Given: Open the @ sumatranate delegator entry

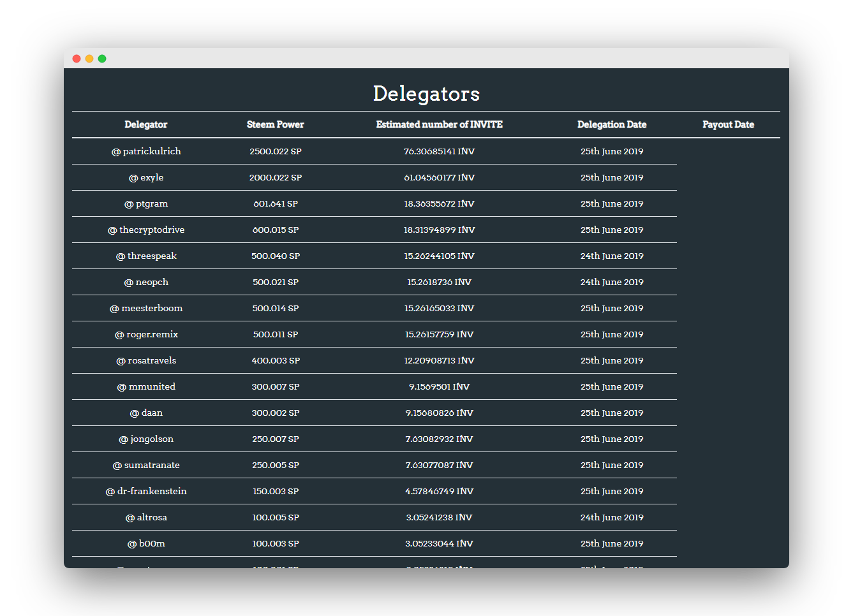Looking at the screenshot, I should click(146, 465).
